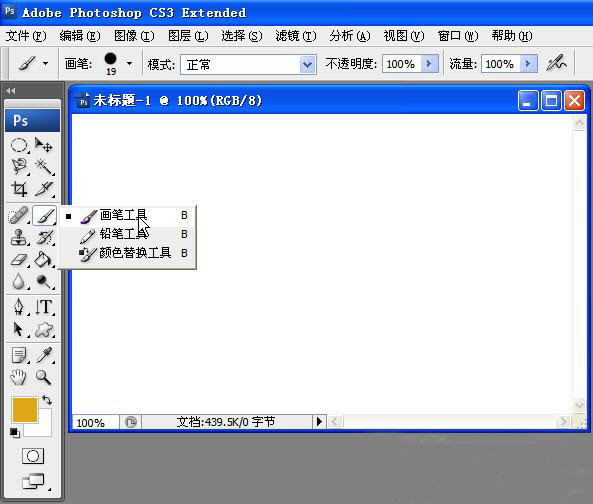
Task: Enable the airbrush option
Action: click(x=556, y=63)
